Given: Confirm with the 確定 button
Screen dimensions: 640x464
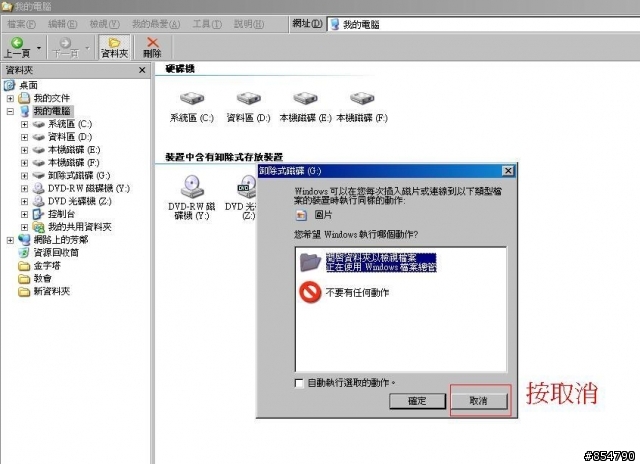Looking at the screenshot, I should 417,401.
